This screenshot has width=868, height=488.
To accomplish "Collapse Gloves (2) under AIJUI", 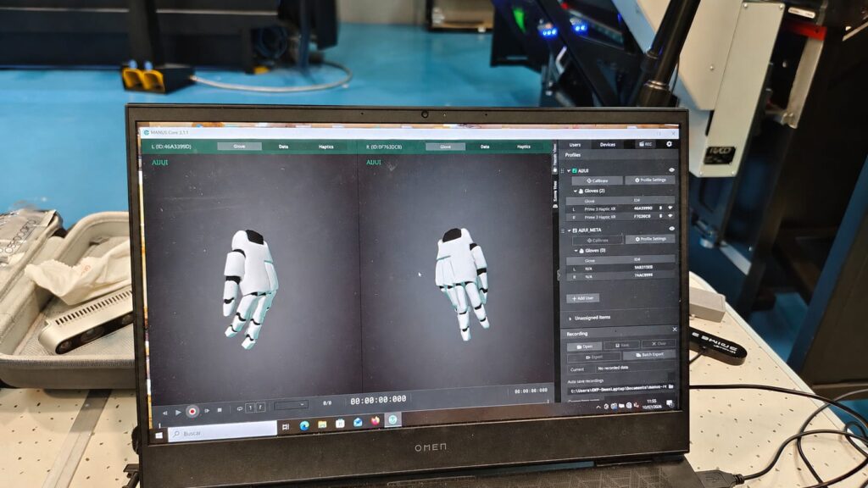I will 576,191.
